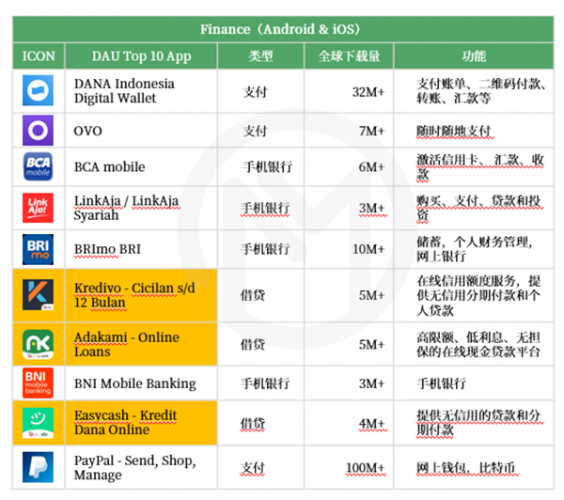Click the 功能 column header
This screenshot has height=500, width=564.
(474, 56)
